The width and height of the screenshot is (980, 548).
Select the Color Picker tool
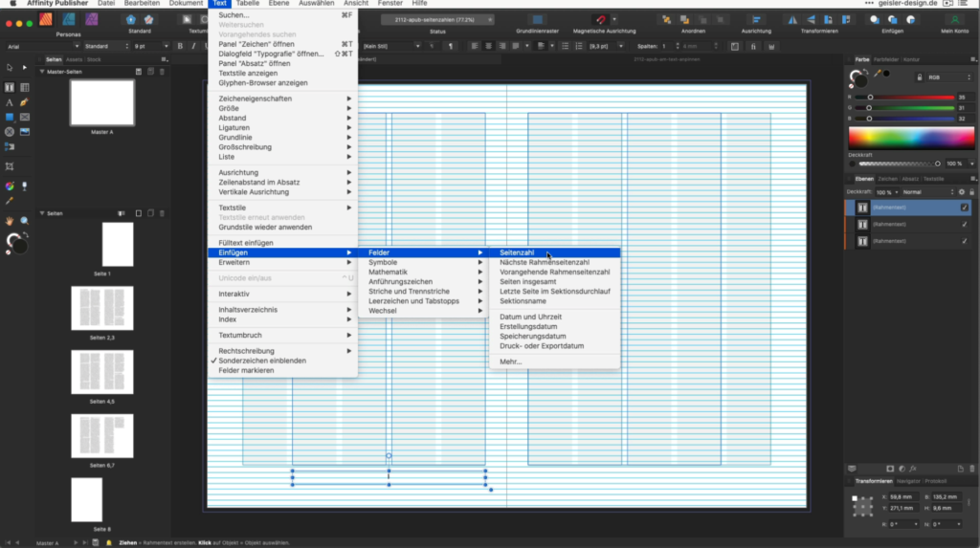10,201
